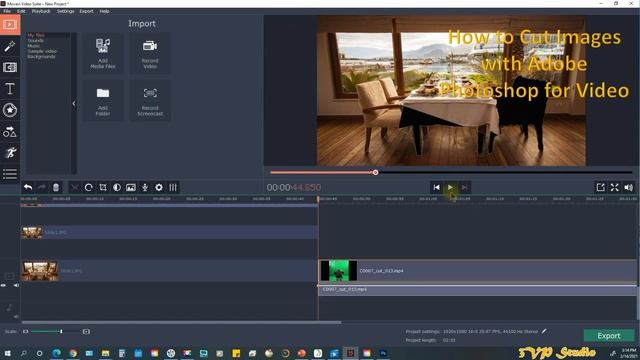Select Sample video in library list

[42, 51]
